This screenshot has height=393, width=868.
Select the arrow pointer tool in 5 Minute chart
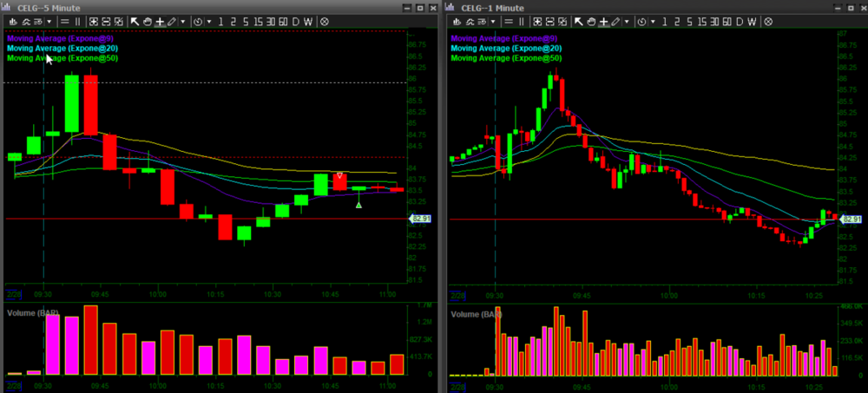pyautogui.click(x=135, y=21)
